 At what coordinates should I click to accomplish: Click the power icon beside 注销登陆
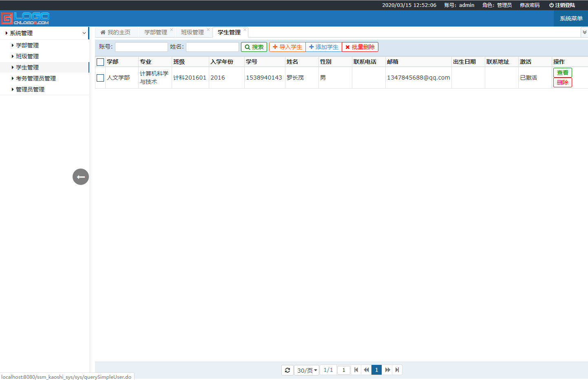point(550,5)
